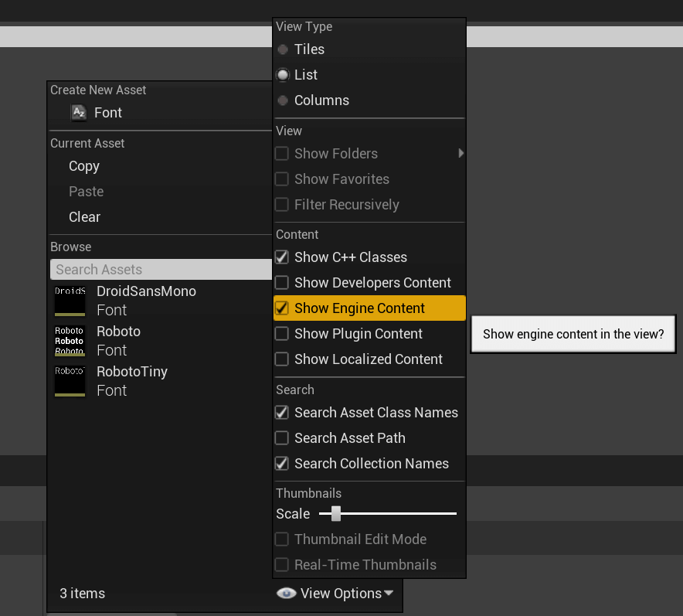
Task: Toggle the Show Favorites checkbox
Action: tap(282, 179)
